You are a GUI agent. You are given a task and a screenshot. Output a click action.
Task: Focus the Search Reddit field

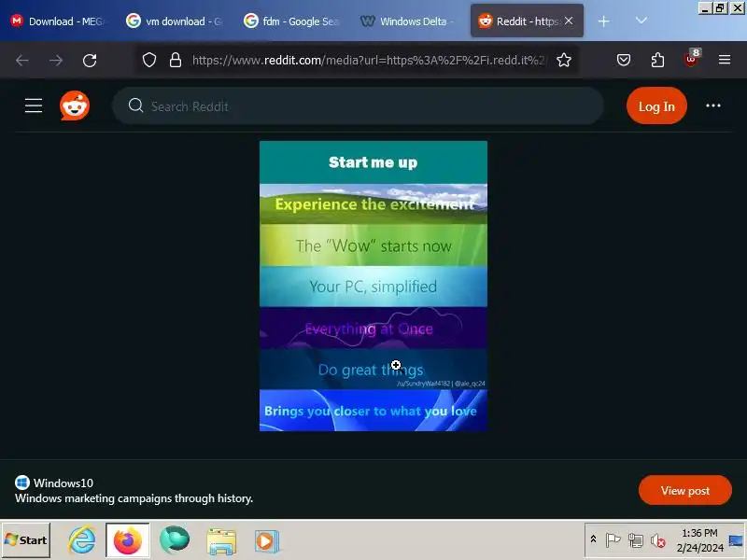click(359, 105)
